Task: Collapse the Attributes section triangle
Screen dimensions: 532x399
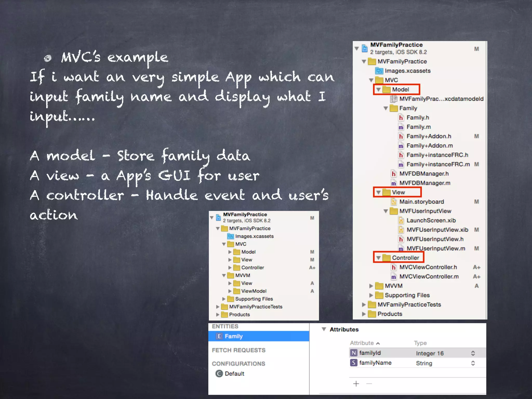Action: [324, 329]
